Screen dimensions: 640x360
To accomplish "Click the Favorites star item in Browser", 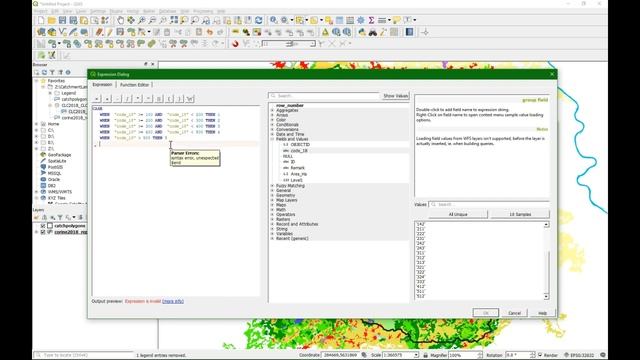I will click(56, 81).
